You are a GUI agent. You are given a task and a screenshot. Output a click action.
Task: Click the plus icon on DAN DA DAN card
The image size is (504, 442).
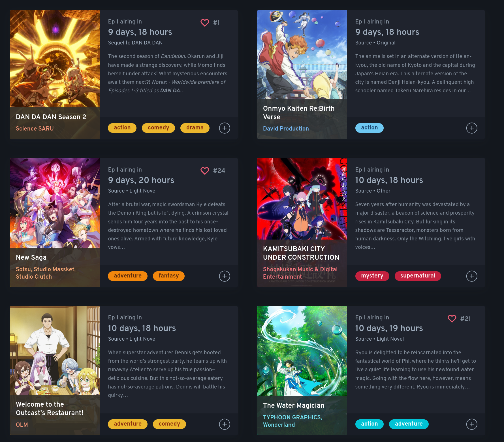pyautogui.click(x=225, y=128)
